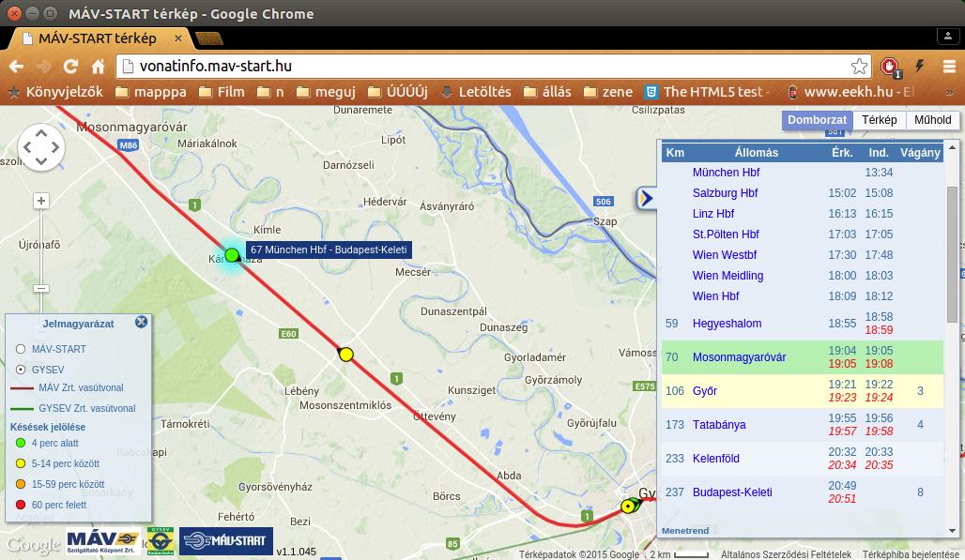Bookmark this page with the star icon
Viewport: 965px width, 560px height.
(859, 66)
